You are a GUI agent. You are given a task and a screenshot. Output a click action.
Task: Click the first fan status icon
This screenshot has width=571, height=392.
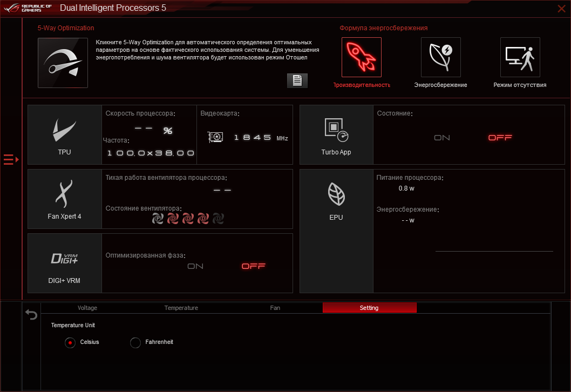point(158,219)
